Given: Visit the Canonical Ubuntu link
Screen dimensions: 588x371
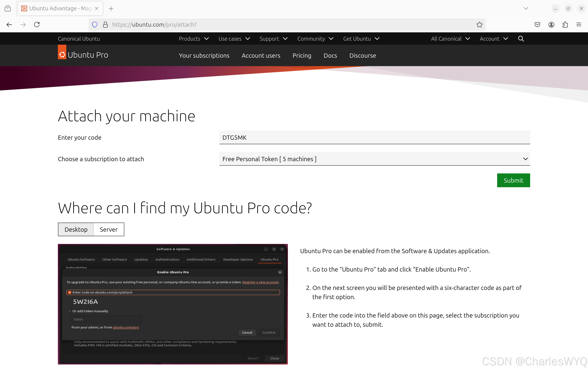Looking at the screenshot, I should pos(79,39).
